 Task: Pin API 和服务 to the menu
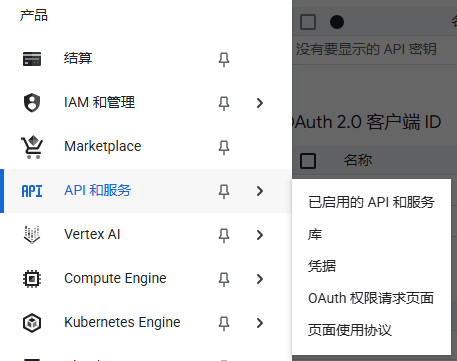224,191
